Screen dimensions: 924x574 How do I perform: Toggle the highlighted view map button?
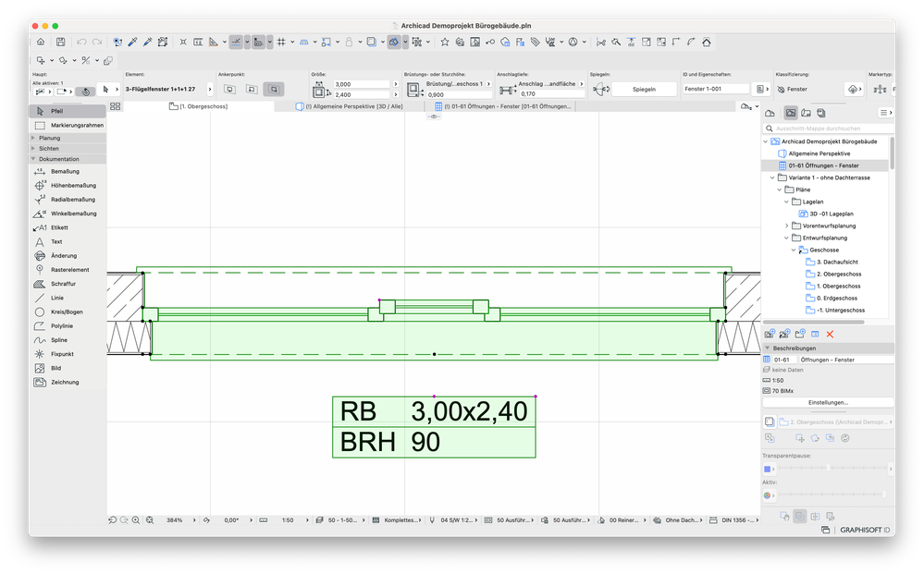click(x=791, y=113)
